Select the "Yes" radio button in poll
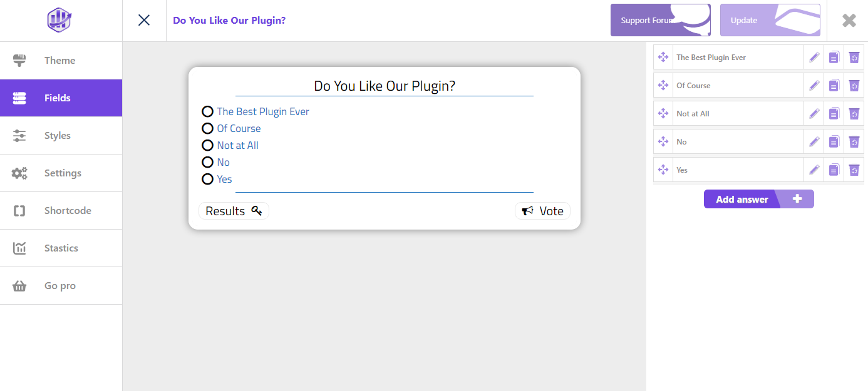The width and height of the screenshot is (868, 391). pyautogui.click(x=207, y=180)
